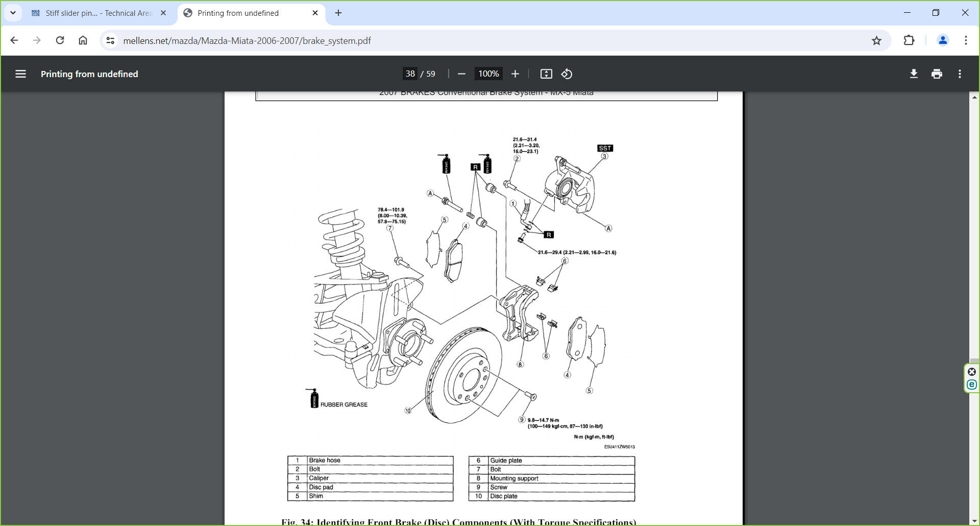Screen dimensions: 980x526
Task: Print the PDF document
Action: pyautogui.click(x=937, y=74)
